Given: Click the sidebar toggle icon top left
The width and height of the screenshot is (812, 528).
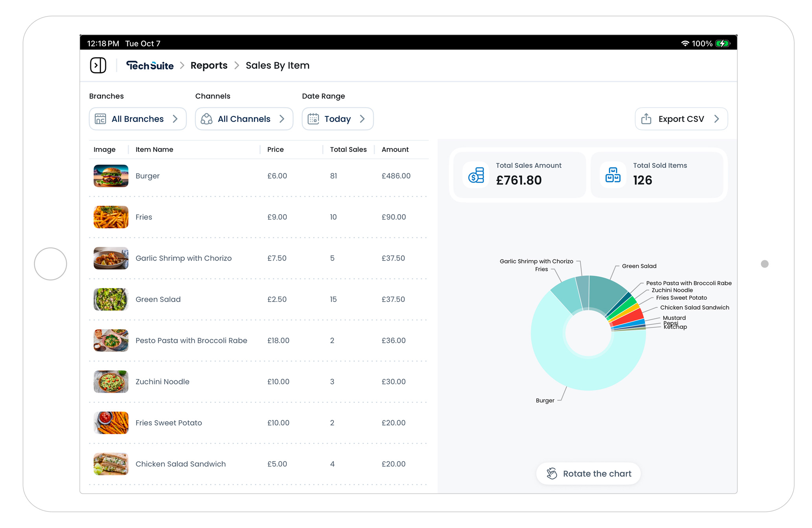Looking at the screenshot, I should tap(98, 65).
